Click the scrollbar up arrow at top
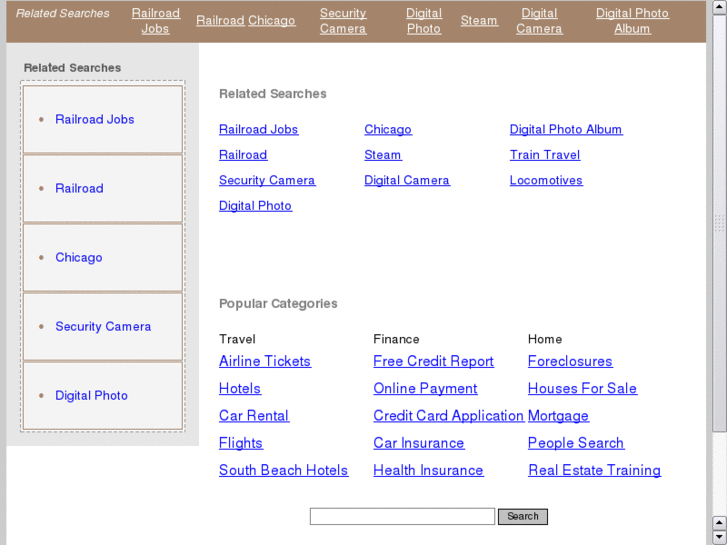Screen dimensions: 727x545 (x=719, y=8)
